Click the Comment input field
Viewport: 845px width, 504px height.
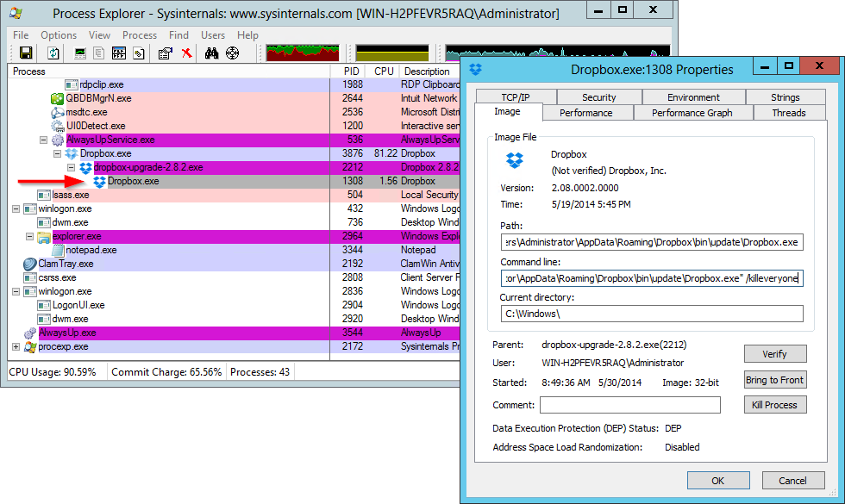(630, 405)
